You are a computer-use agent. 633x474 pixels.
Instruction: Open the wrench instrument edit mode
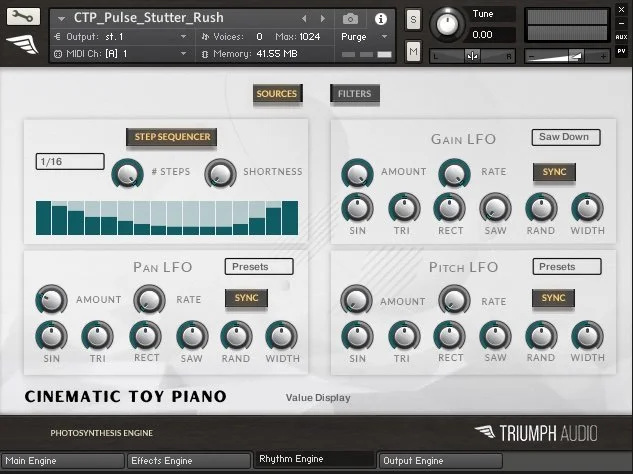click(23, 17)
